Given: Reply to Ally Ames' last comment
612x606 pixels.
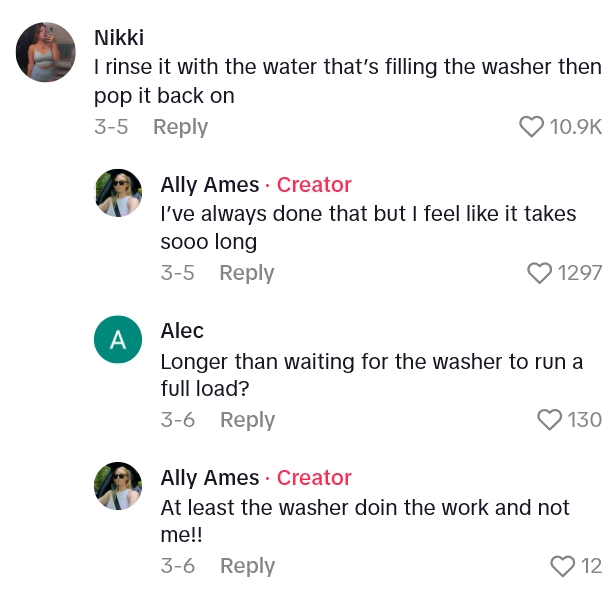Looking at the screenshot, I should [247, 566].
